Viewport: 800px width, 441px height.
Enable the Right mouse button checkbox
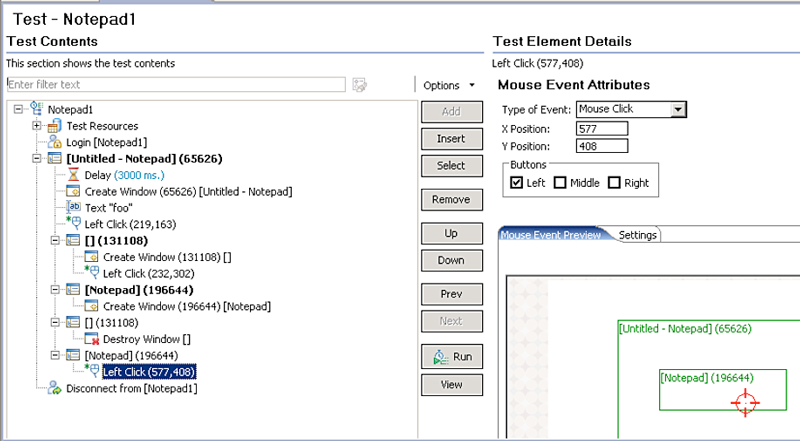tap(612, 182)
